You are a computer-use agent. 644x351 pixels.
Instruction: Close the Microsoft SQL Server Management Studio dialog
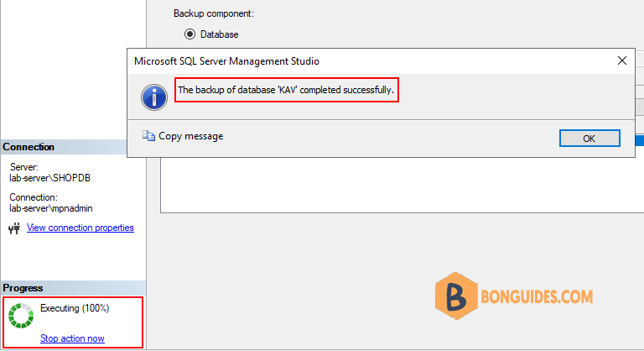622,61
